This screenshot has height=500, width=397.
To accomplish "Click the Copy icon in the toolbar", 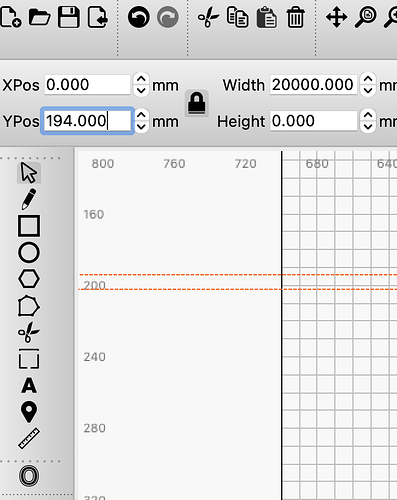I will 237,17.
